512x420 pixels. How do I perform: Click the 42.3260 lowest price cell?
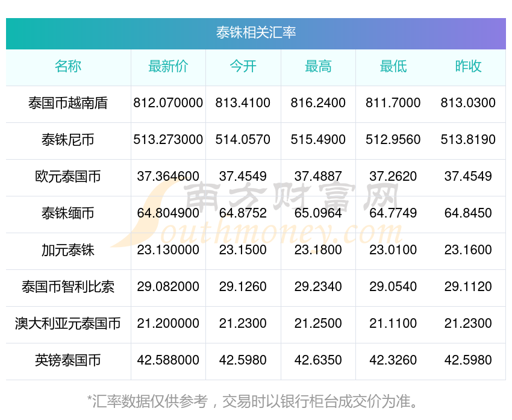[x=393, y=360]
